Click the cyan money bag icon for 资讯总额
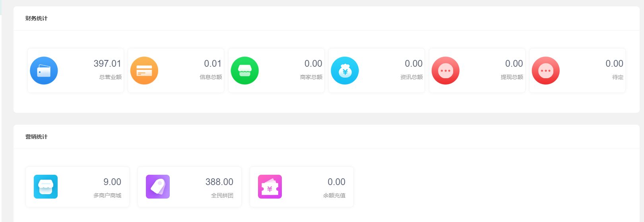Screen dimensions: 644x222 [345, 71]
